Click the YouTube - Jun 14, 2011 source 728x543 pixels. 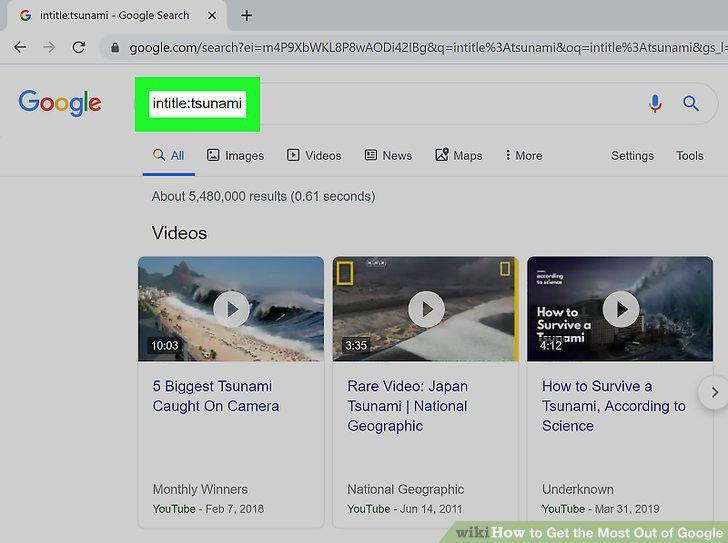[404, 509]
